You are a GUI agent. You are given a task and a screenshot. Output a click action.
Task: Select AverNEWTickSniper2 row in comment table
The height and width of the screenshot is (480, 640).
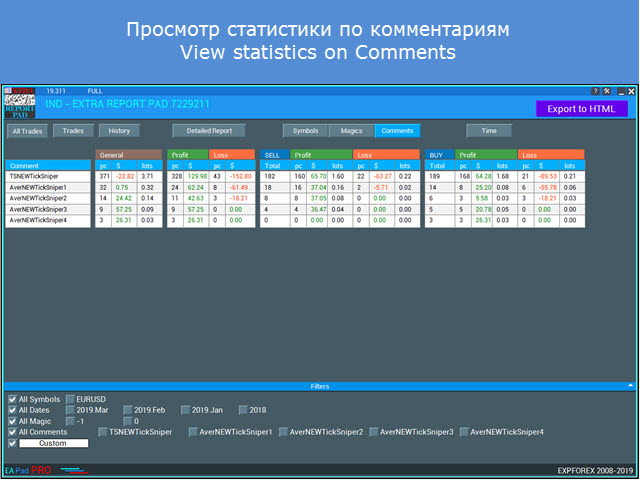(x=48, y=198)
